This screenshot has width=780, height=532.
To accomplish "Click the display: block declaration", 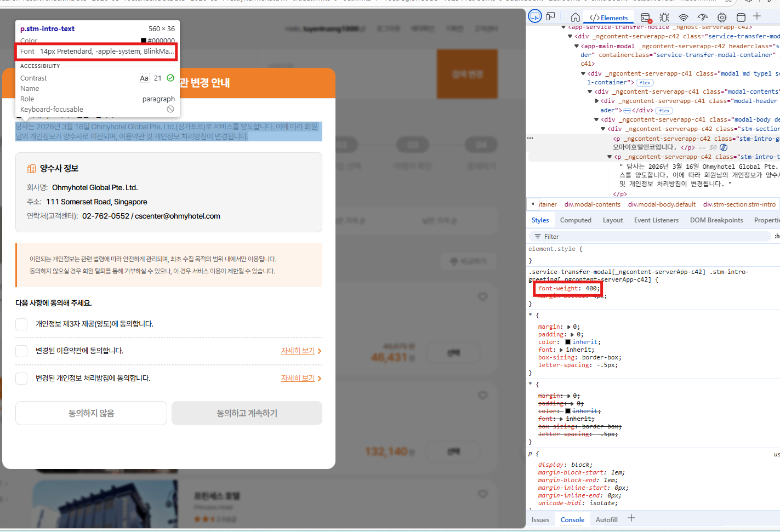I will pos(565,465).
